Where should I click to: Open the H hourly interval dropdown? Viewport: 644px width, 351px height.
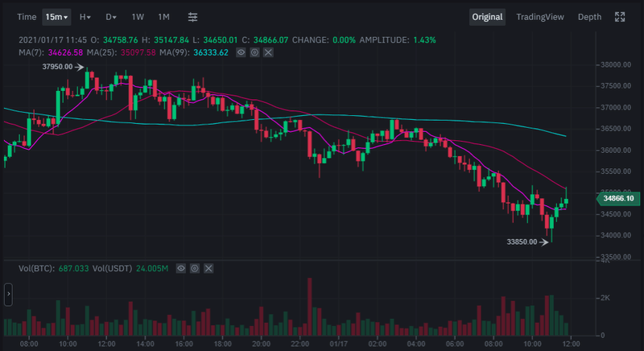point(85,17)
